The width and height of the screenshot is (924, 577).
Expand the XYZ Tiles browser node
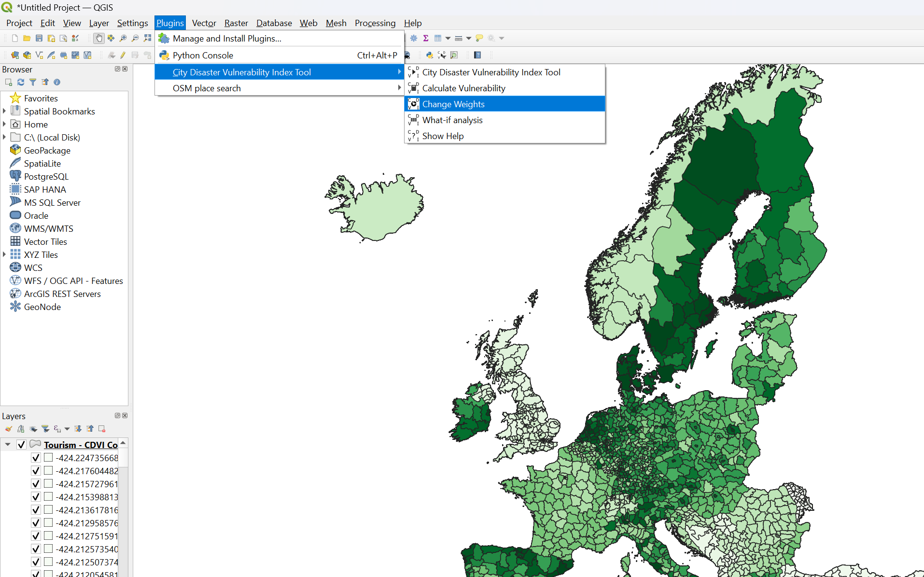[x=4, y=254]
